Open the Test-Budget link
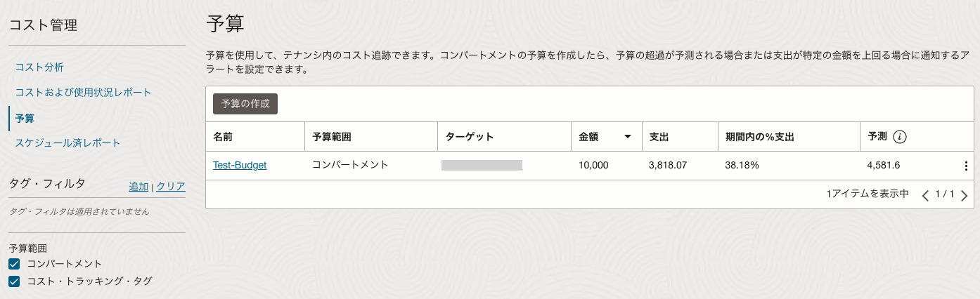This screenshot has width=980, height=299. [240, 166]
